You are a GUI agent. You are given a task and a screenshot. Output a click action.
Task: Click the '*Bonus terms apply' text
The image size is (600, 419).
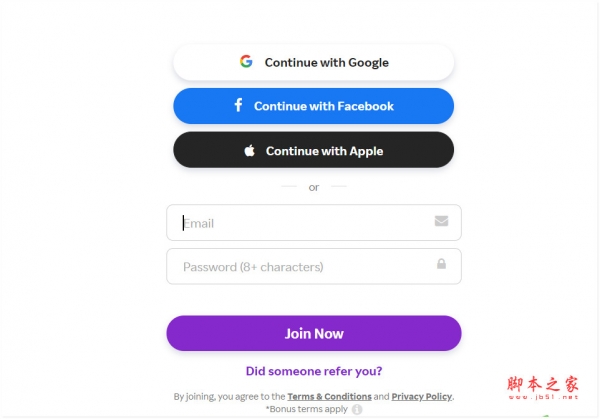[x=305, y=409]
